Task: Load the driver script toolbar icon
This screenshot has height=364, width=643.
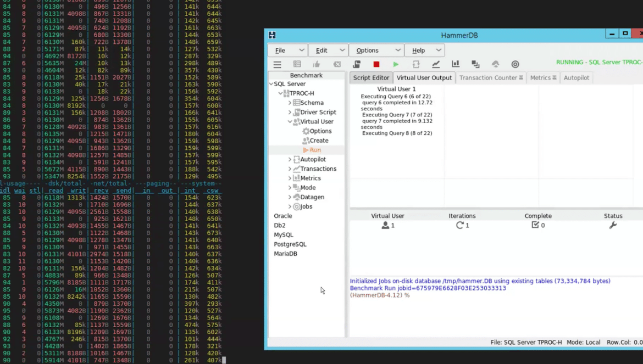Action: point(356,64)
